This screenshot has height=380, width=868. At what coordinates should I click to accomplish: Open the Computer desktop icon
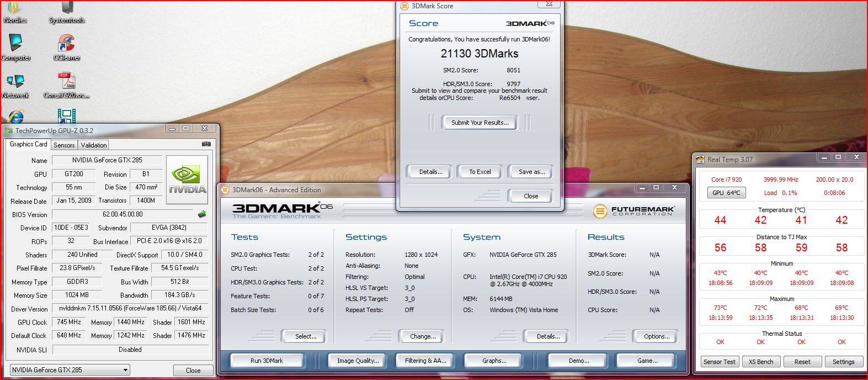15,47
